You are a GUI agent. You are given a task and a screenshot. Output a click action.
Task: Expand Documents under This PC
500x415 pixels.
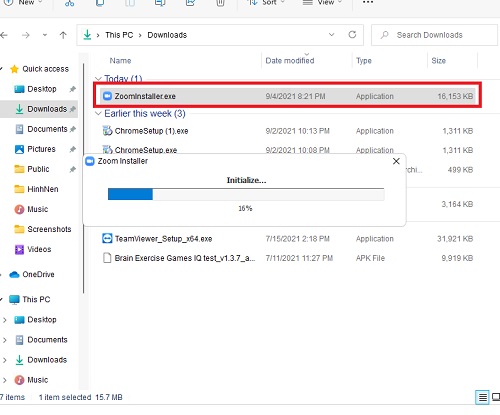pos(5,340)
